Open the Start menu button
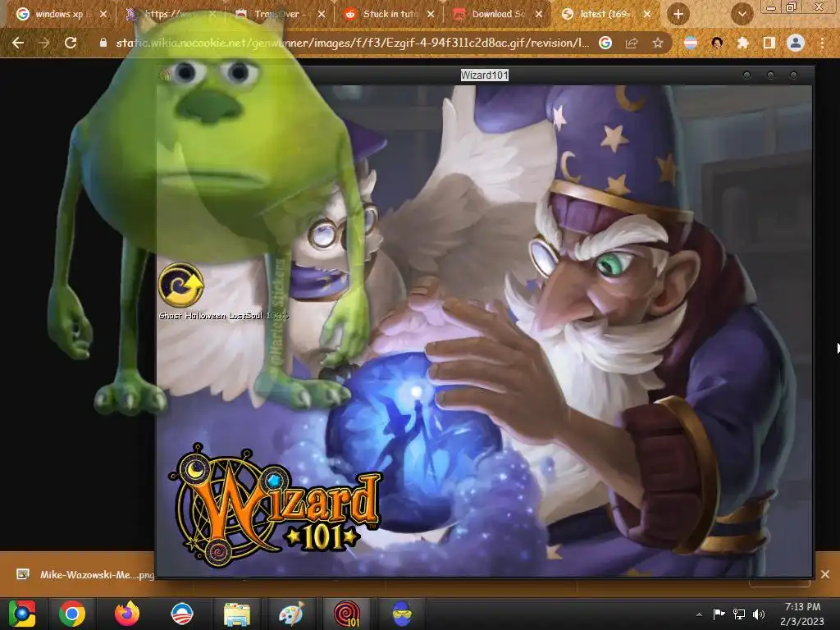840x630 pixels. pos(22,614)
